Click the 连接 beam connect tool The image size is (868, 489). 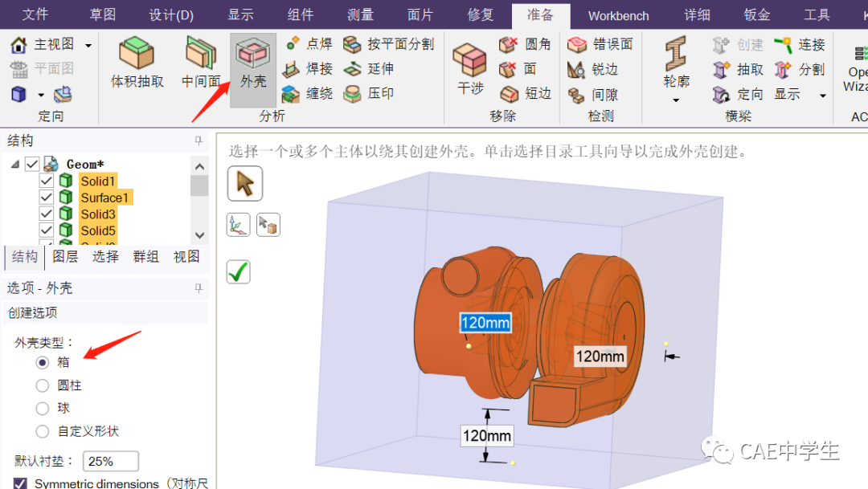[800, 44]
